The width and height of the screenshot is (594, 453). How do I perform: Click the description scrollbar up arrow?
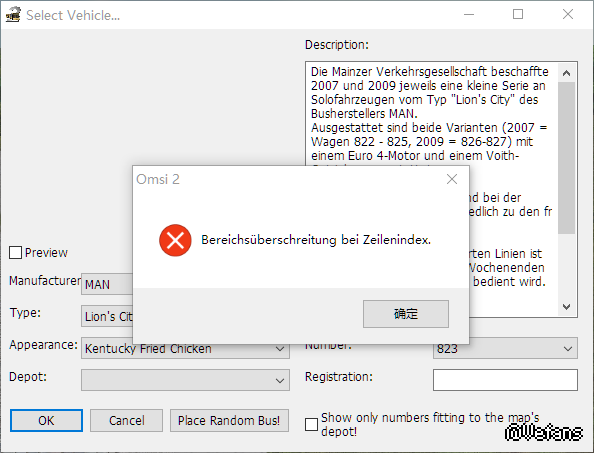[x=566, y=73]
